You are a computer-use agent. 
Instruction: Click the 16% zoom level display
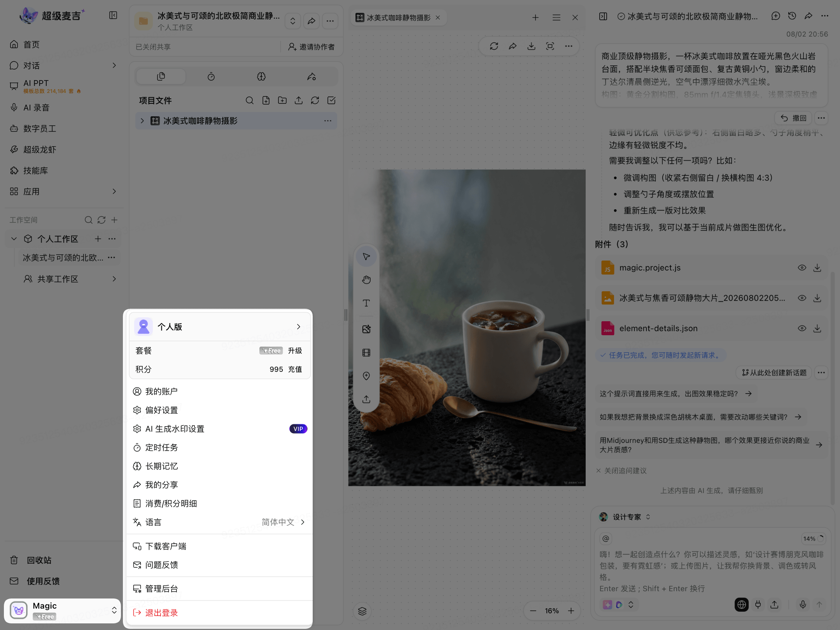click(x=552, y=611)
